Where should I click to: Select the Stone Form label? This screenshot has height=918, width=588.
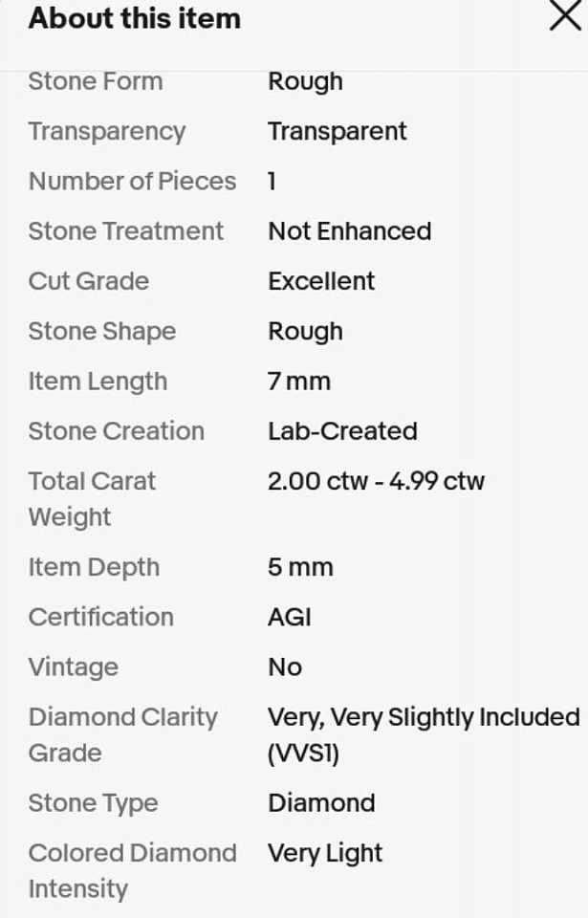coord(96,81)
